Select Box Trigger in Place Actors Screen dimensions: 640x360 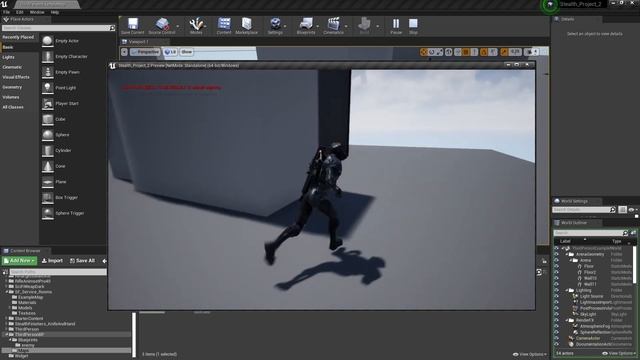[67, 197]
